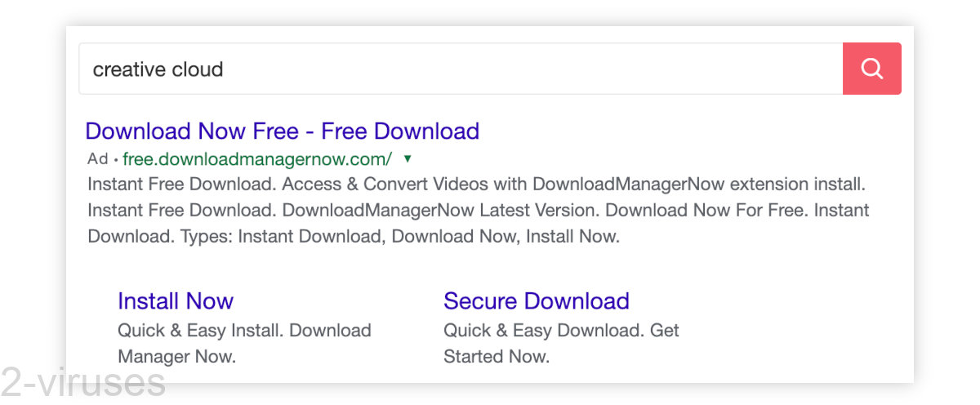
Task: Click the 'Quick & Easy Download. Get' text
Action: pyautogui.click(x=561, y=331)
